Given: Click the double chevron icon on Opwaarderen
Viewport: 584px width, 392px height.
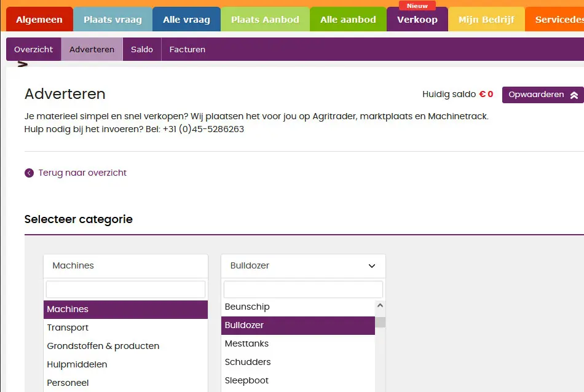Looking at the screenshot, I should 574,95.
